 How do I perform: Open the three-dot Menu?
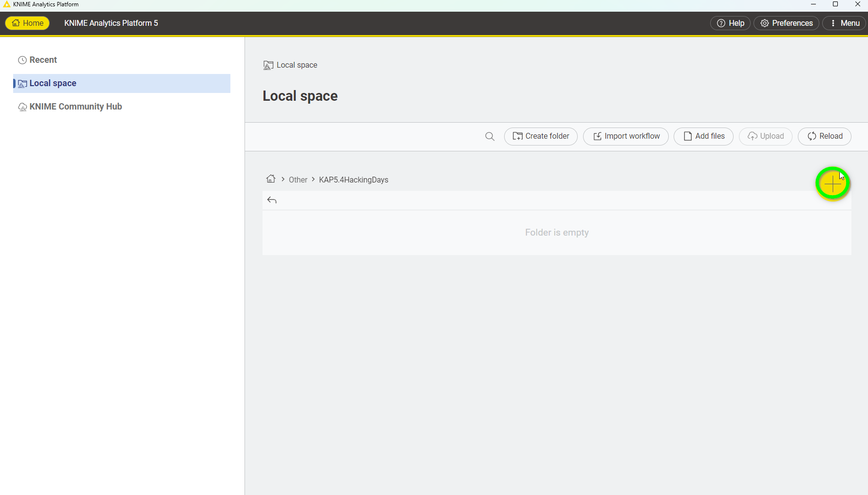click(845, 23)
